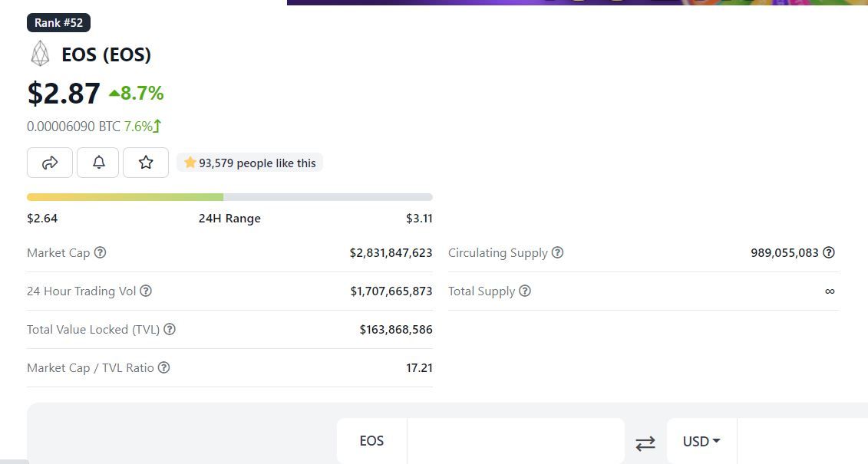Click the EOS coin logo
This screenshot has width=868, height=464.
pos(39,54)
